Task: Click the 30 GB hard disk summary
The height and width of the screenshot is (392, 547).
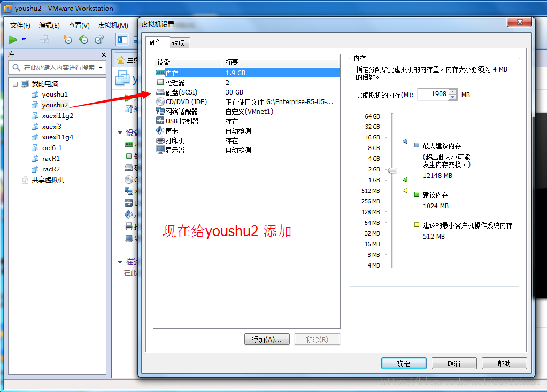Action: click(234, 92)
